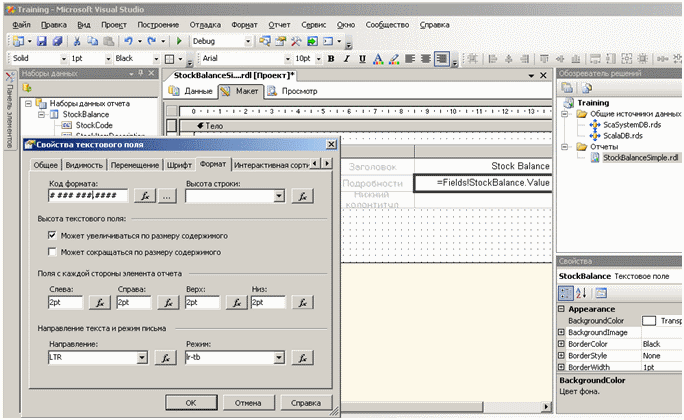Viewport: 684px width, 420px height.
Task: Click the Paste icon in the toolbar
Action: pyautogui.click(x=109, y=41)
